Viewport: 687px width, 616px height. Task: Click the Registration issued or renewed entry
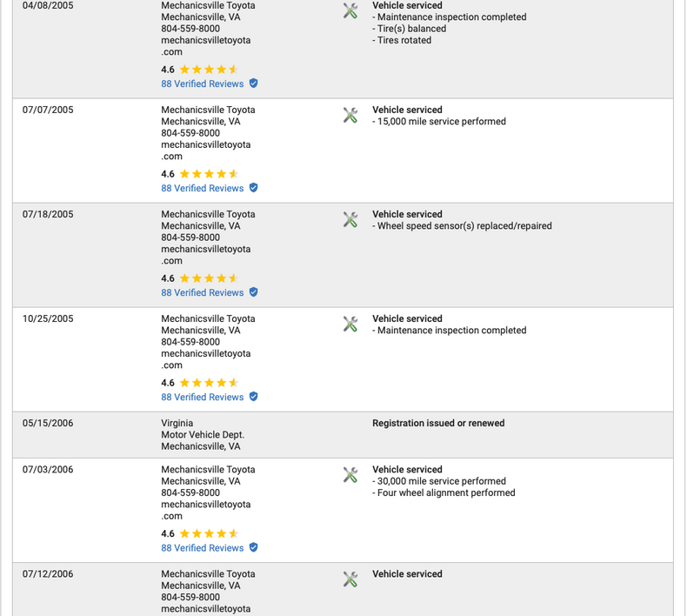click(x=438, y=423)
